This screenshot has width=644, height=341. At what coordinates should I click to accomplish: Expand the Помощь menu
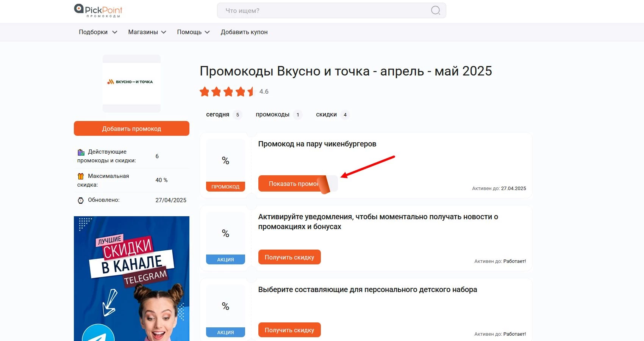pos(193,32)
